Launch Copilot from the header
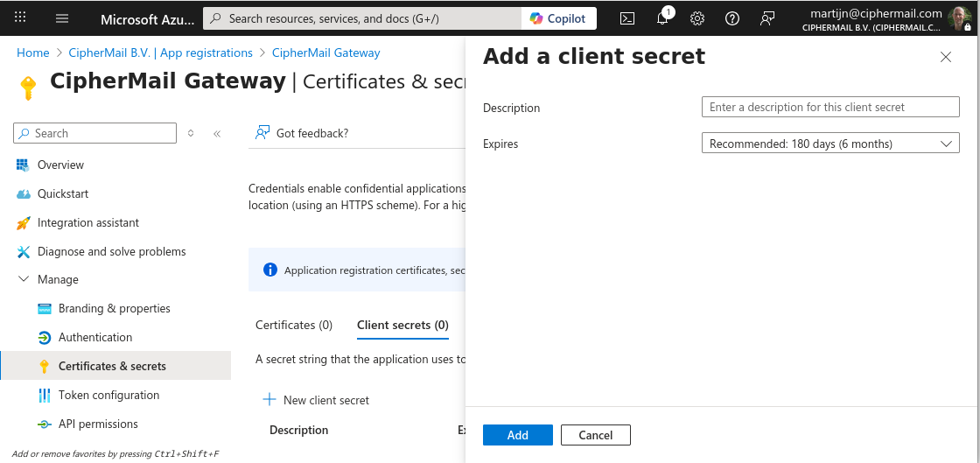Screen dimensions: 980x463 (x=558, y=18)
